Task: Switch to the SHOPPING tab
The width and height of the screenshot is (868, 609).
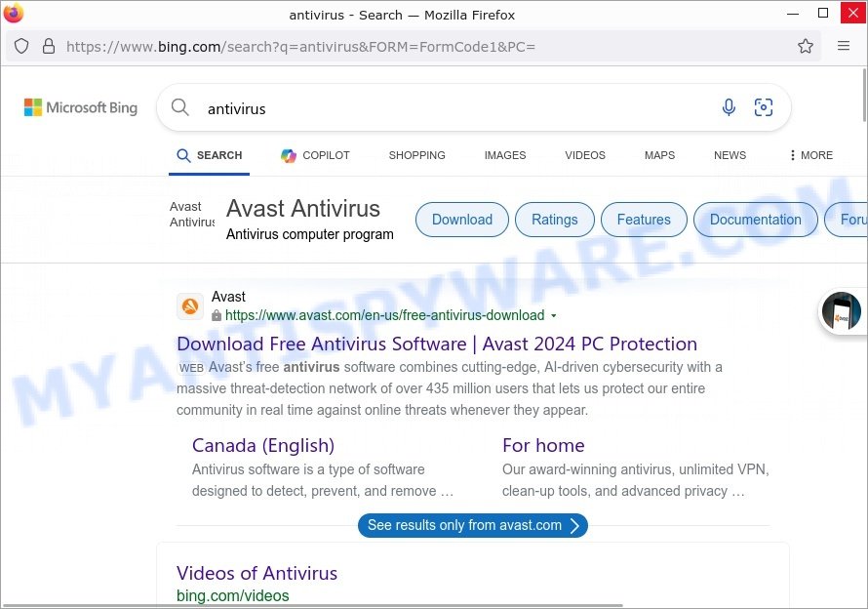Action: 416,155
